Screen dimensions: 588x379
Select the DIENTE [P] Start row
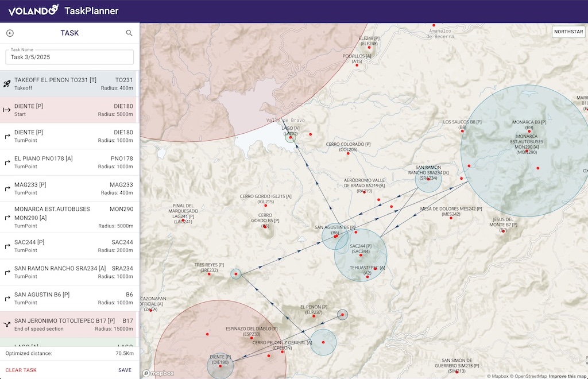click(x=69, y=110)
